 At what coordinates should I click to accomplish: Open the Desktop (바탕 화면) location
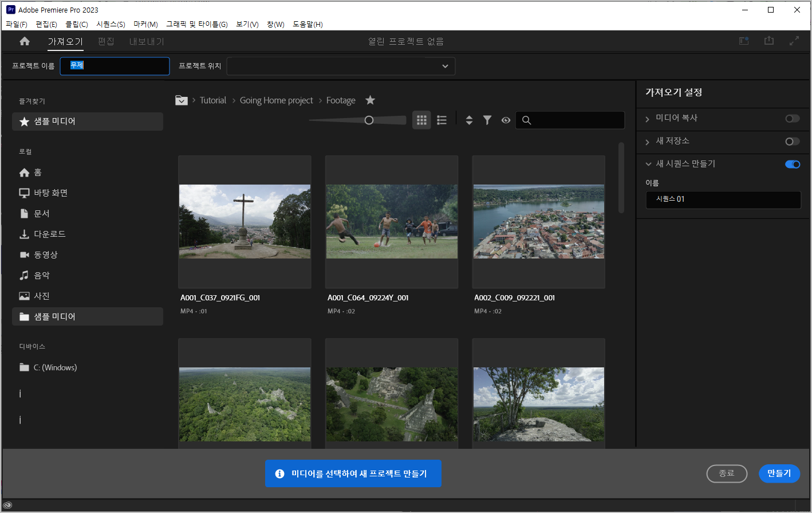[88, 193]
